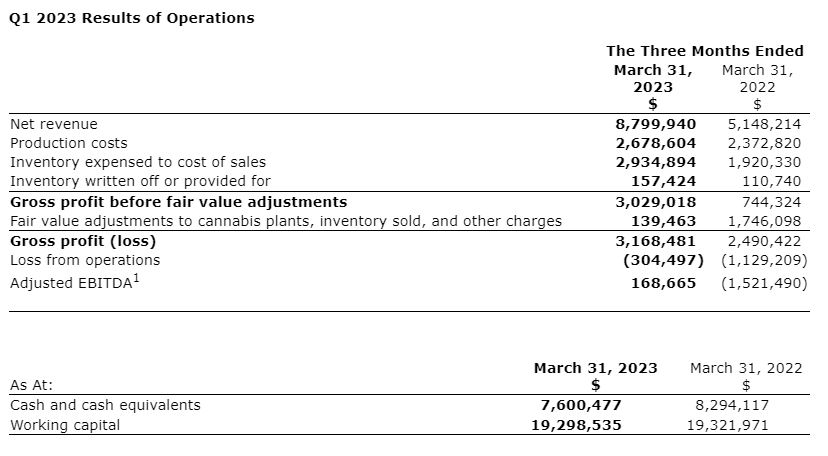Click The Three Months Ended column header
Screen dimensions: 828x456
704,51
